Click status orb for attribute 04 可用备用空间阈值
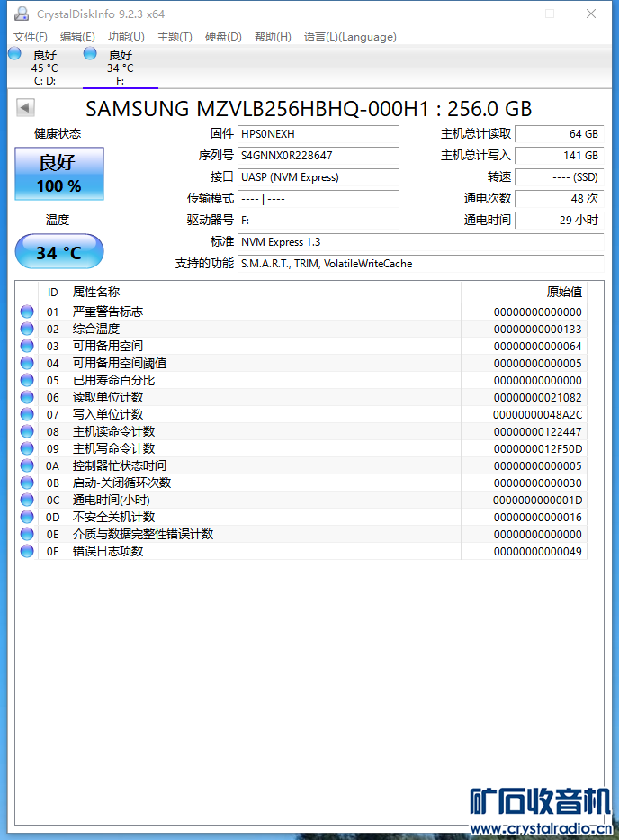 [x=27, y=363]
